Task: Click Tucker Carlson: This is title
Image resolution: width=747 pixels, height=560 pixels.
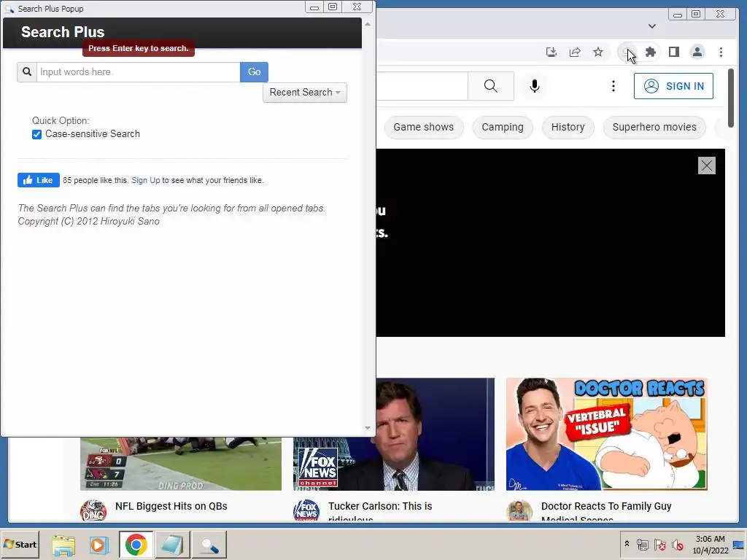Action: 380,506
